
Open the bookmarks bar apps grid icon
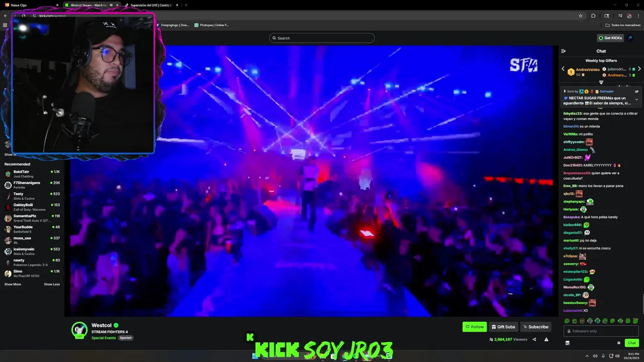coord(5,25)
